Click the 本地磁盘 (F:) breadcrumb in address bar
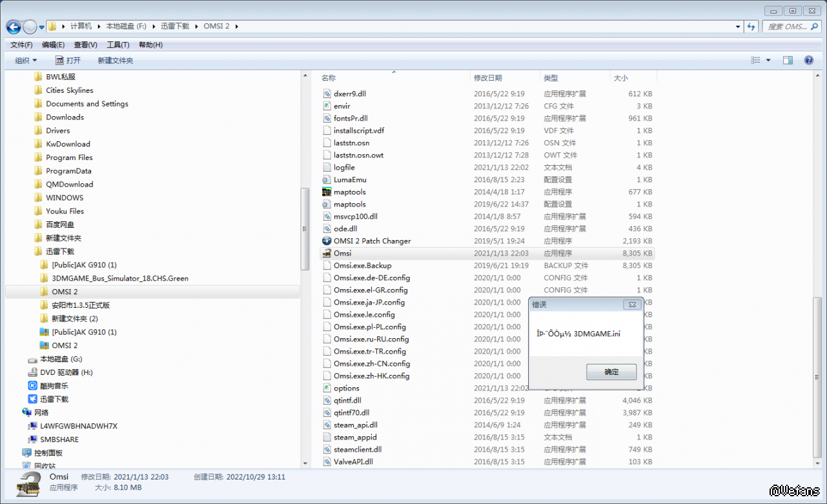 tap(126, 26)
